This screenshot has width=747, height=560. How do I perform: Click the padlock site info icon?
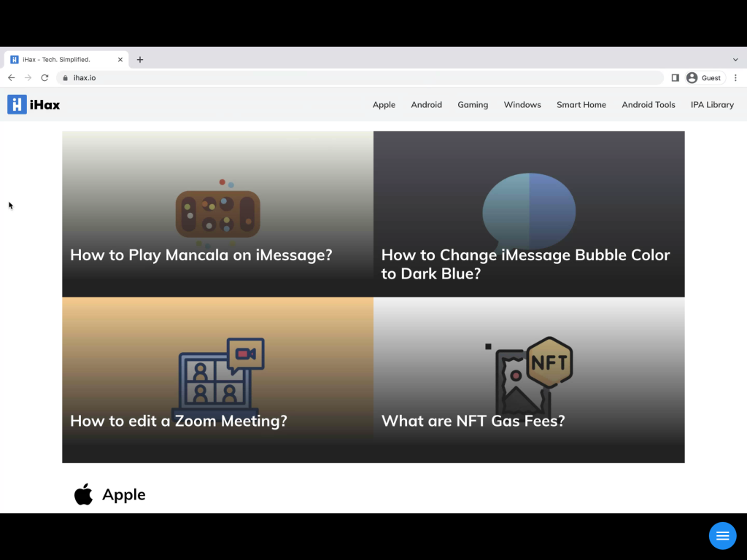tap(65, 77)
